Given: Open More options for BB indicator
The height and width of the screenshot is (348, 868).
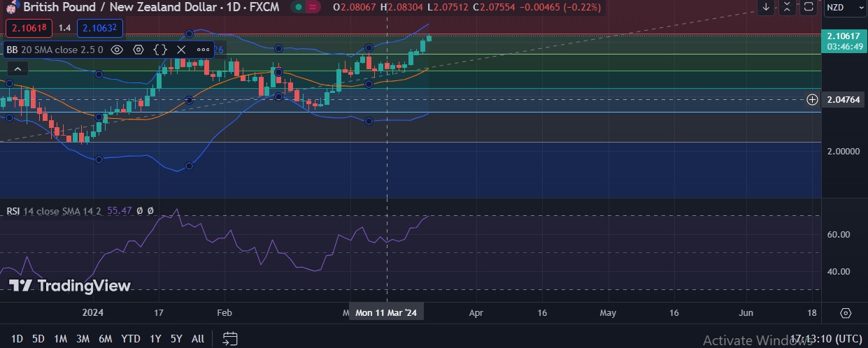Looking at the screenshot, I should pos(203,50).
